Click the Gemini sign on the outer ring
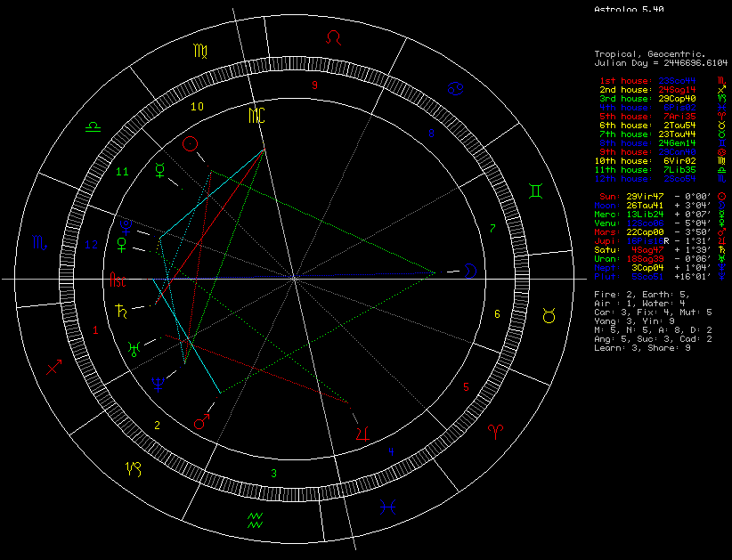Viewport: 732px width, 560px height. 537,191
